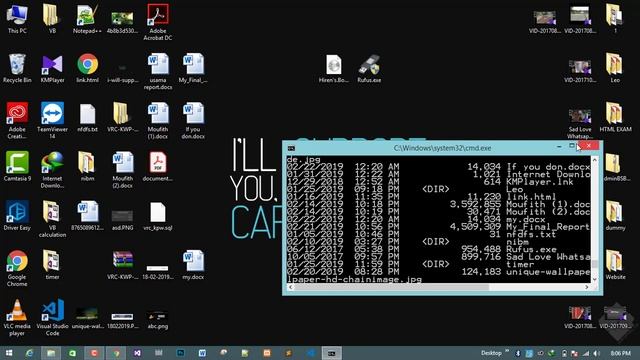Click 'KMPlayer.lnk' row in cmd listing

(438, 182)
